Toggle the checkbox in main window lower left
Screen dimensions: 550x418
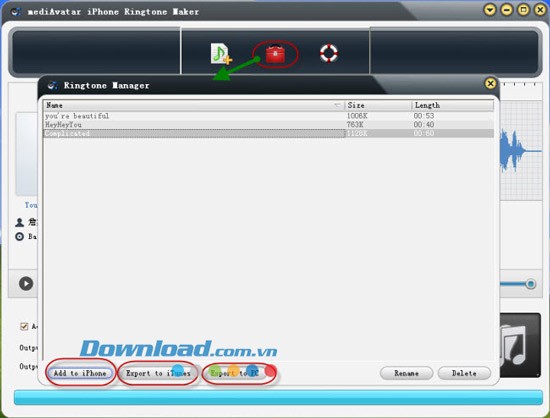click(24, 326)
